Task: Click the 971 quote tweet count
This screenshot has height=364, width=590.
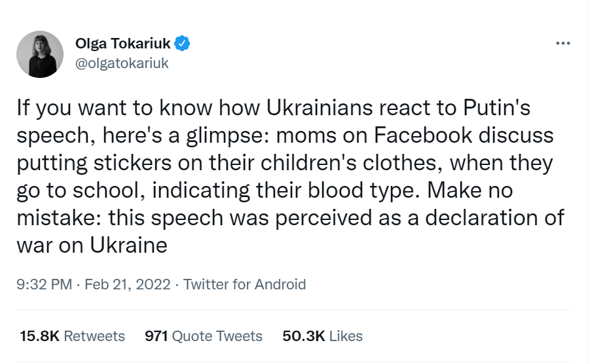Action: [x=157, y=336]
